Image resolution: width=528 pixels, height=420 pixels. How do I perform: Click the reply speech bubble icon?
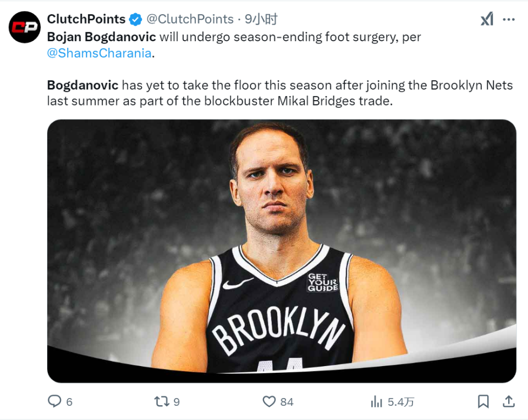pyautogui.click(x=54, y=402)
